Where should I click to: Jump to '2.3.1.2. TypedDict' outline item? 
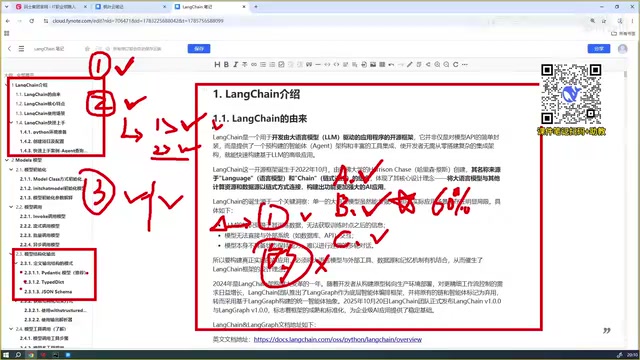coord(44,282)
